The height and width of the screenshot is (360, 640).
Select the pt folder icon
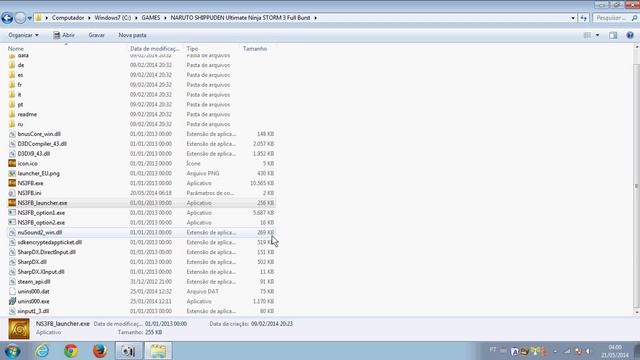12,104
